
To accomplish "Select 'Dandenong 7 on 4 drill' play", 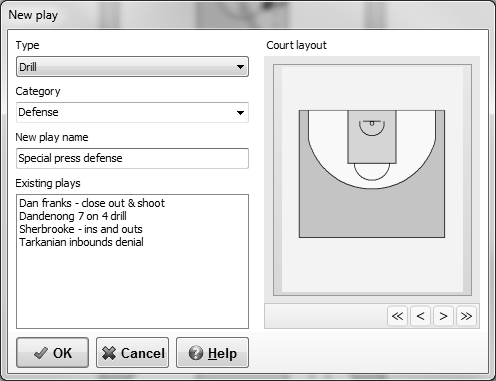I will [73, 216].
